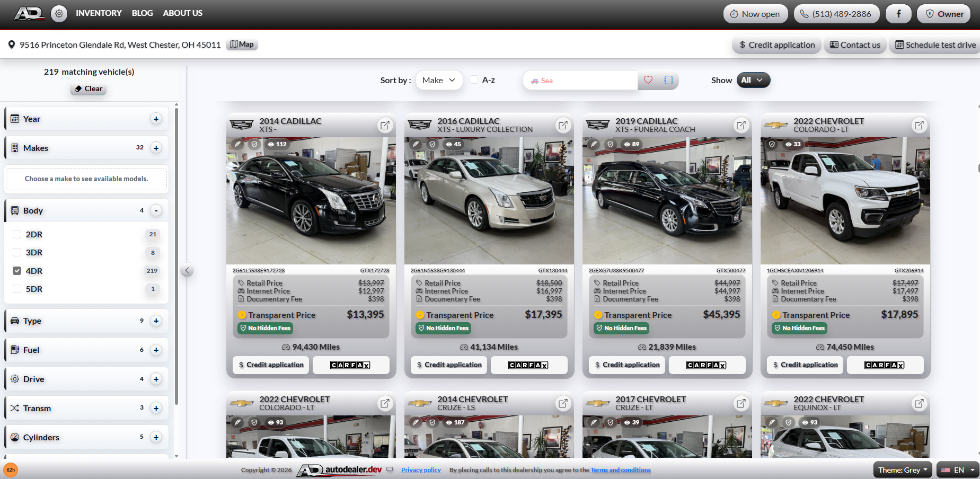Click the heart favorites icon in search bar

648,80
